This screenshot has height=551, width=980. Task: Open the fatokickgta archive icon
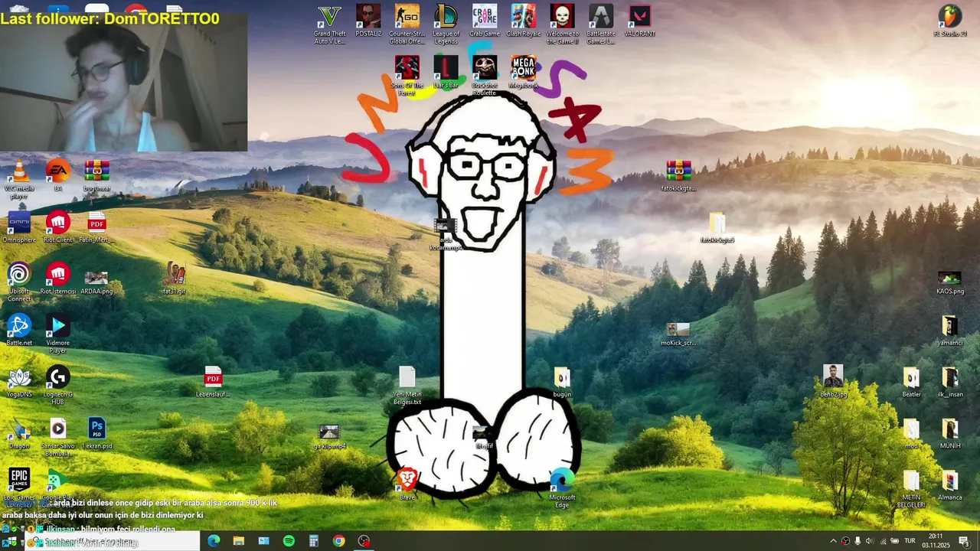pyautogui.click(x=678, y=176)
